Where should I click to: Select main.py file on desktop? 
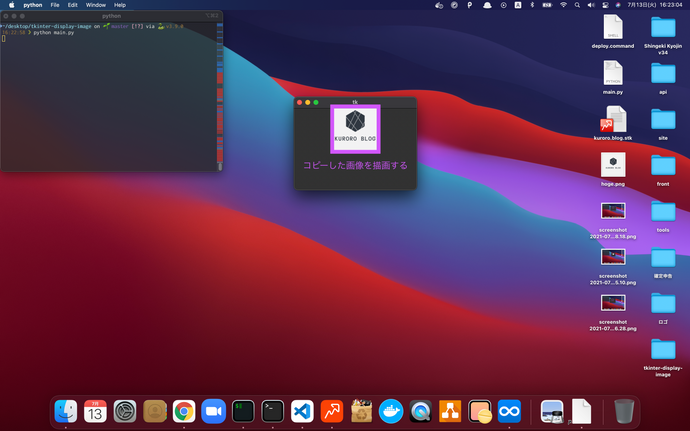click(613, 77)
